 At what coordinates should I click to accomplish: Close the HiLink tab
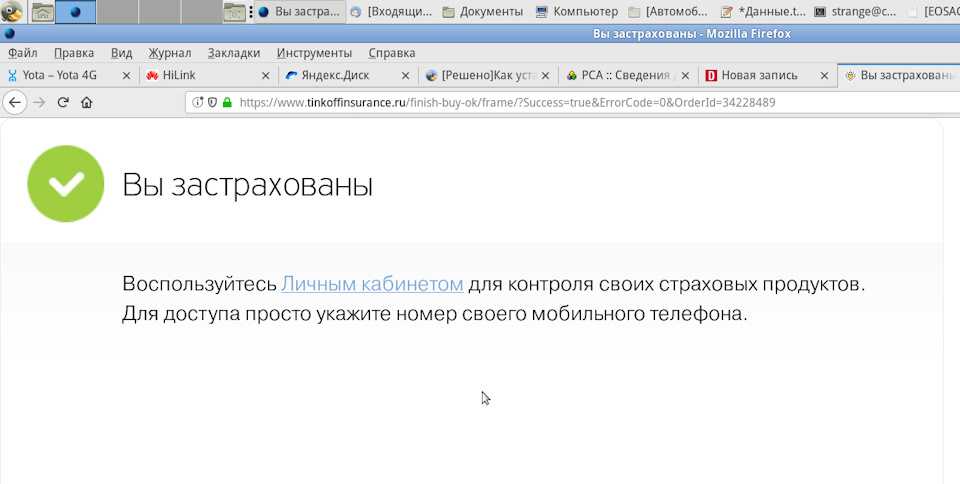[265, 75]
